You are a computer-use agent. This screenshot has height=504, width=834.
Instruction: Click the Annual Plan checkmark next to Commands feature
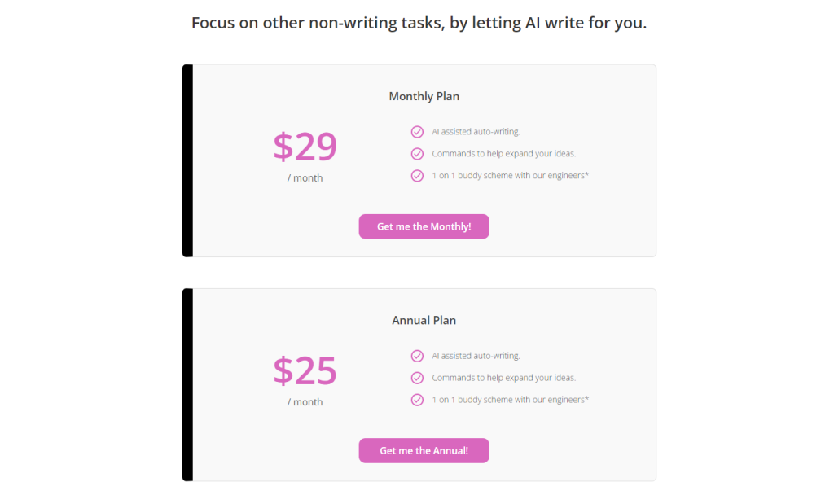pyautogui.click(x=417, y=378)
